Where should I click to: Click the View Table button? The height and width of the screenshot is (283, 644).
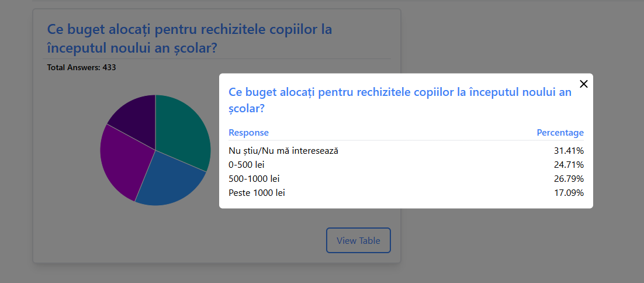[x=358, y=240]
